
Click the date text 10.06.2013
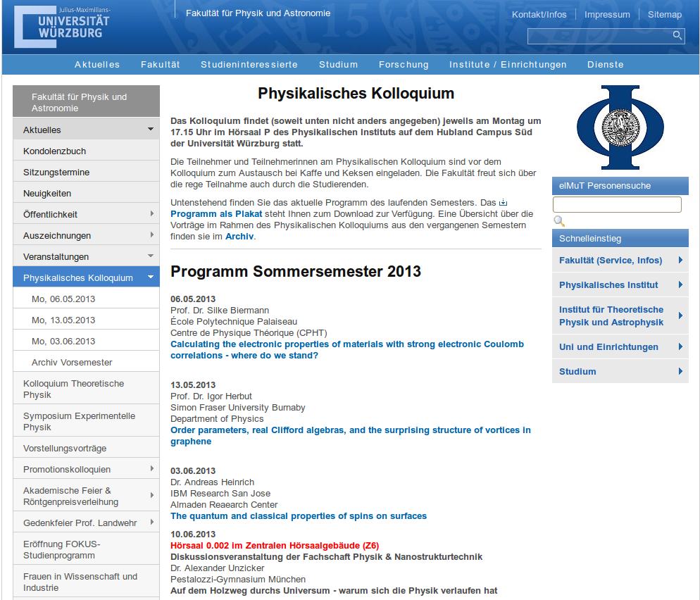(x=193, y=534)
